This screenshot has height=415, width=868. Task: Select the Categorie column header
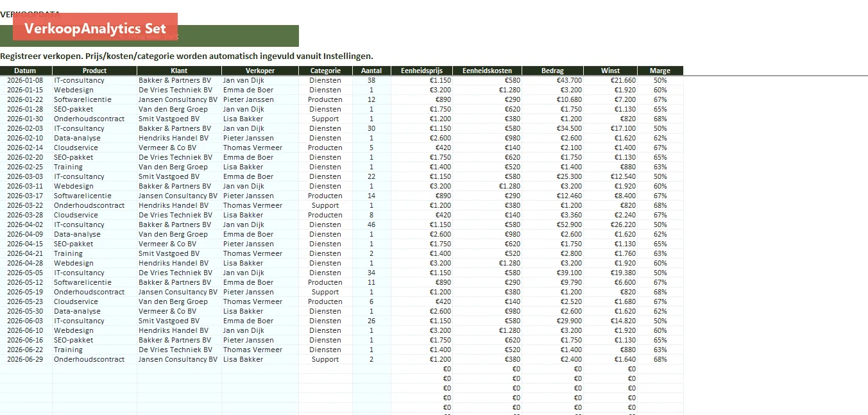click(x=325, y=71)
